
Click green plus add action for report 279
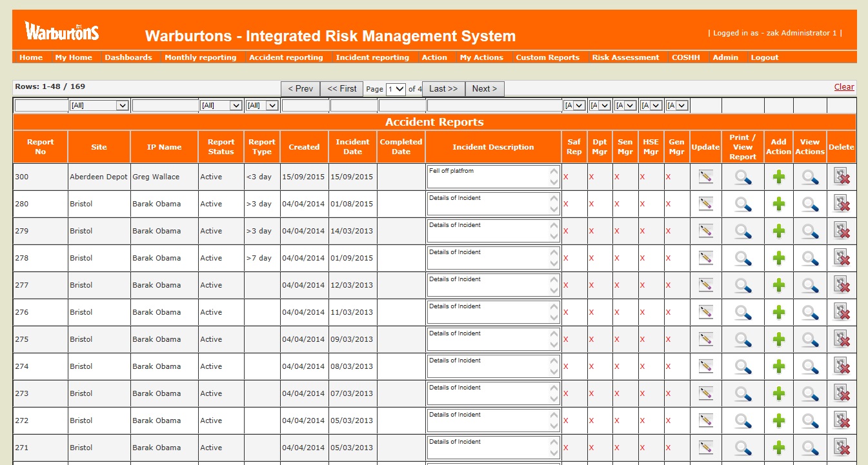[778, 231]
